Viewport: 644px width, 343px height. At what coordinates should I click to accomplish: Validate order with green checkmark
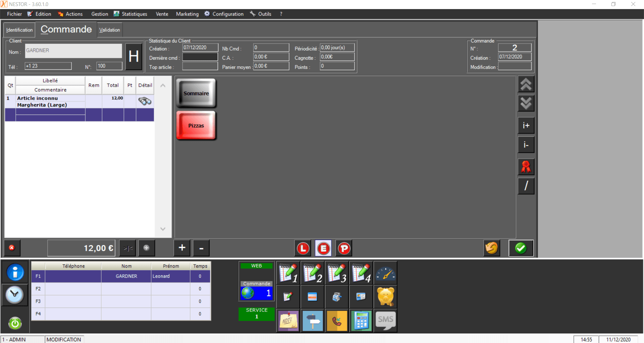coord(521,248)
